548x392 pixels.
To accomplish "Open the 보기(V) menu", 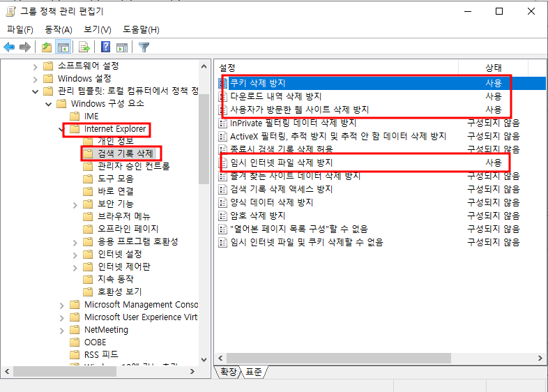I will point(98,30).
